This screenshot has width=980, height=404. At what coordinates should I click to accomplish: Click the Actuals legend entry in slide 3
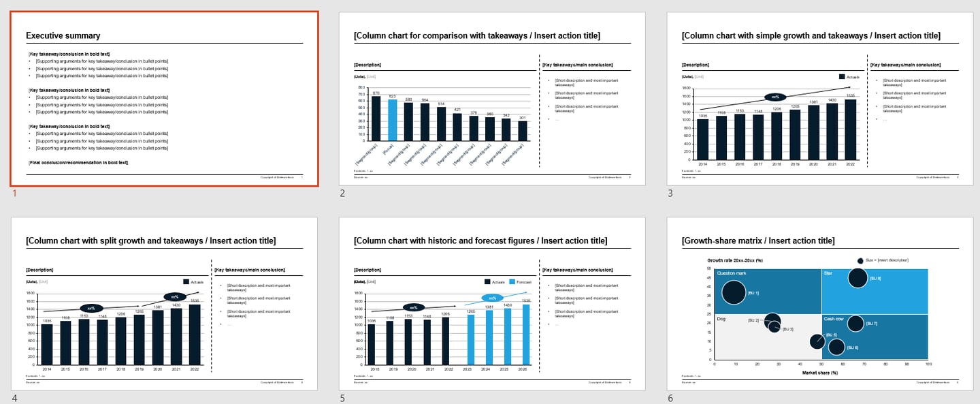pyautogui.click(x=849, y=78)
